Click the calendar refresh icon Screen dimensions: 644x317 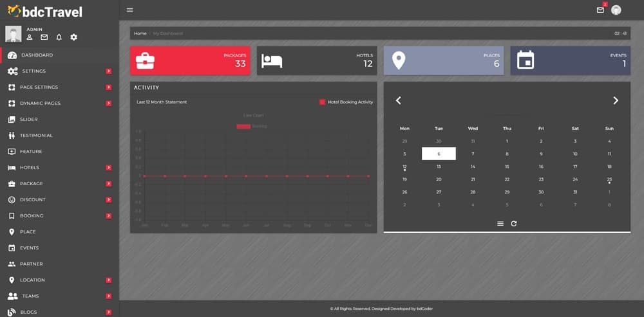tap(514, 223)
